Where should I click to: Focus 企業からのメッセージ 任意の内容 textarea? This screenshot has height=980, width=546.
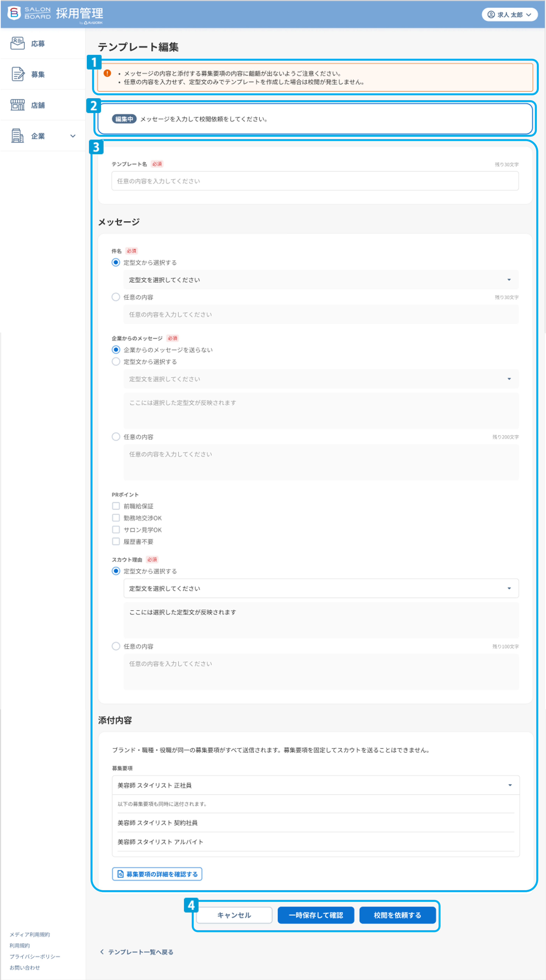coord(321,462)
